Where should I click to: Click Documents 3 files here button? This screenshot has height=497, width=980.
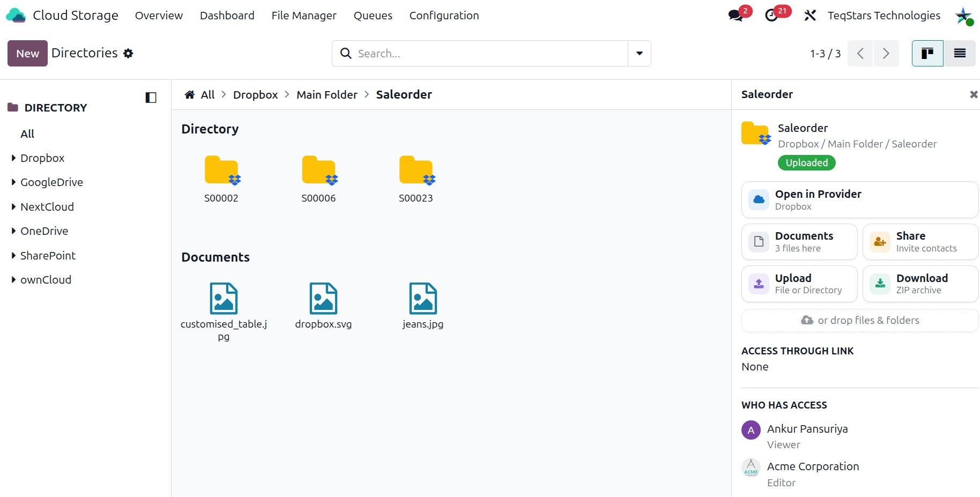click(x=799, y=241)
